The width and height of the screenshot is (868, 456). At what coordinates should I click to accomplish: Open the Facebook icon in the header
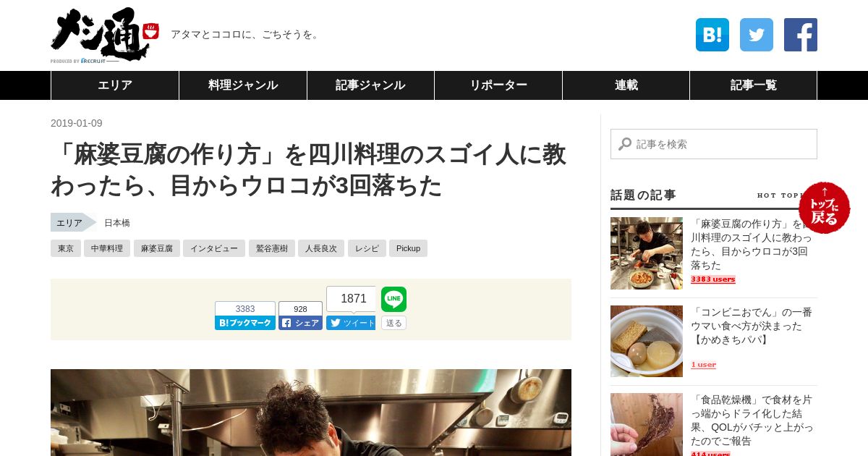[x=801, y=35]
